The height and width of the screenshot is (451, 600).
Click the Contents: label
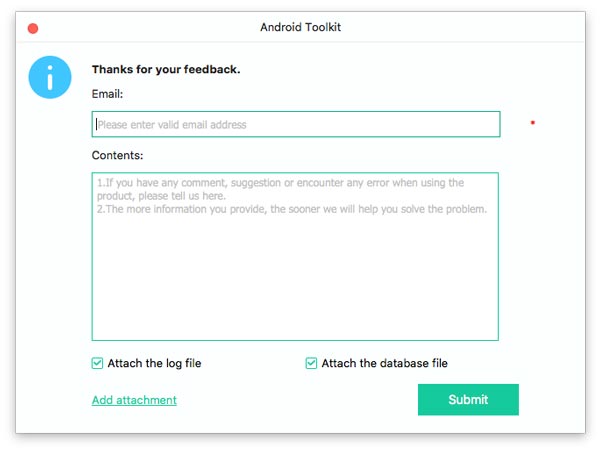[117, 155]
